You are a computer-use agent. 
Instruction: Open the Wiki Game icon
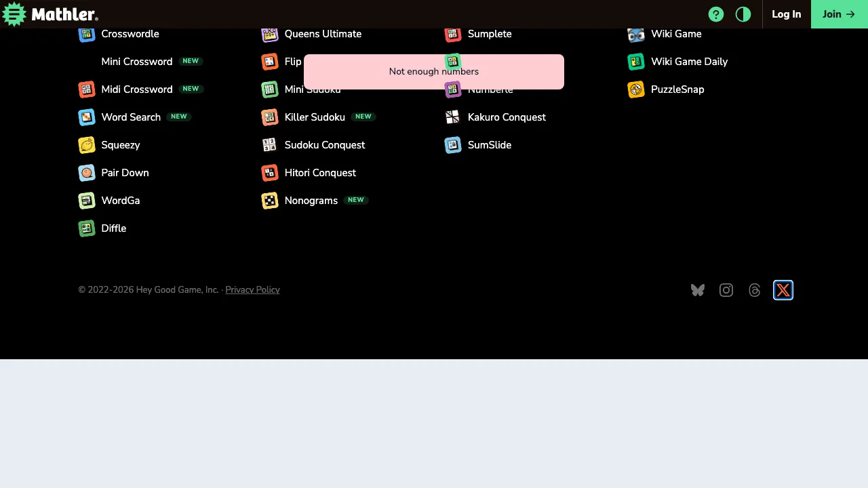[x=636, y=34]
